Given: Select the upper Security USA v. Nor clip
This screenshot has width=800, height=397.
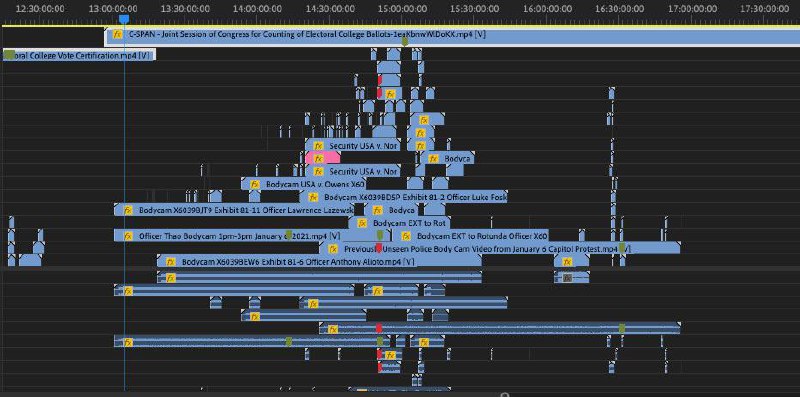Looking at the screenshot, I should click(353, 145).
